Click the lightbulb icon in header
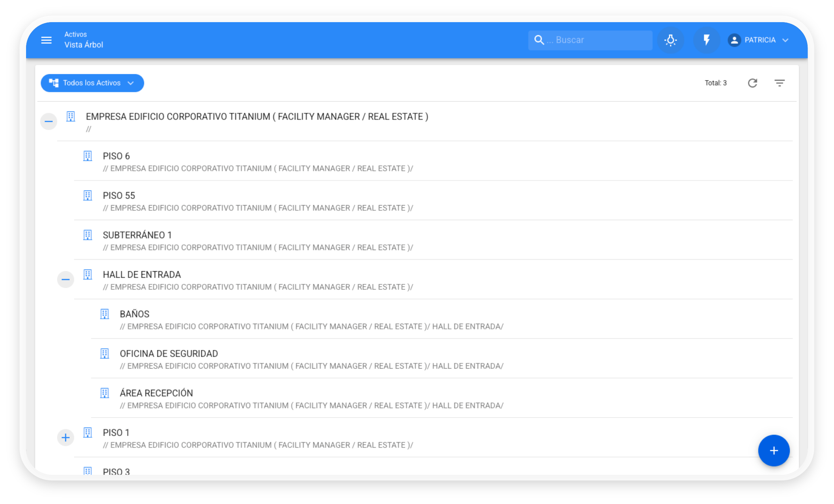The image size is (834, 504). tap(670, 40)
